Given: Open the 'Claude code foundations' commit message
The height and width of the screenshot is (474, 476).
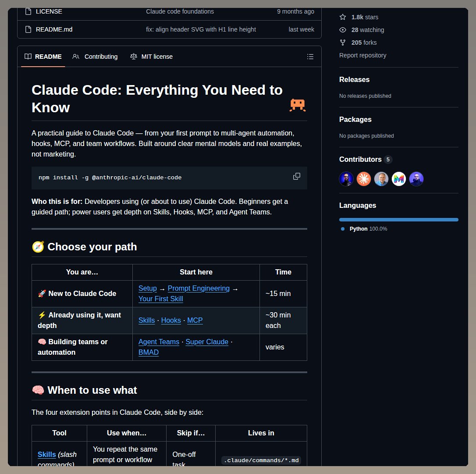Looking at the screenshot, I should pyautogui.click(x=180, y=11).
